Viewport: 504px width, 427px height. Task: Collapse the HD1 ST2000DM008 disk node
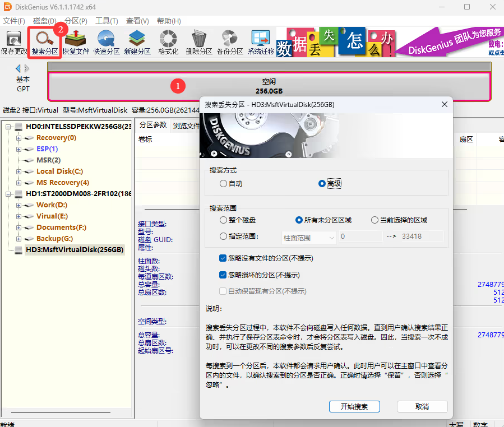coord(8,194)
